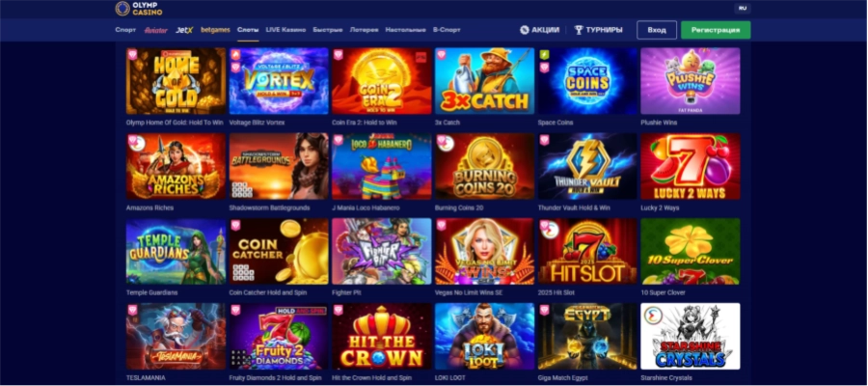Click the Вход login button
Screen dimensions: 868x386
coord(657,30)
